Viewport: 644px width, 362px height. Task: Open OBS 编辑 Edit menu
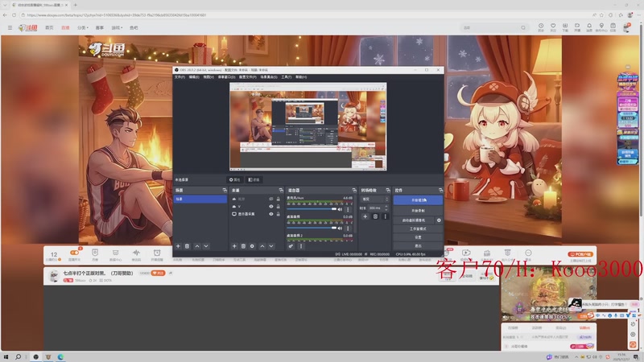[x=194, y=77]
